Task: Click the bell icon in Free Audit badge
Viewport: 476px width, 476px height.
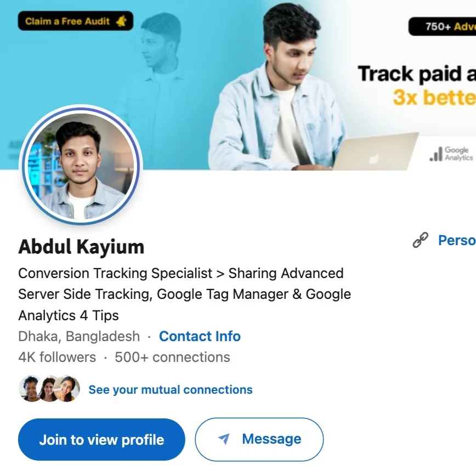Action: click(121, 21)
